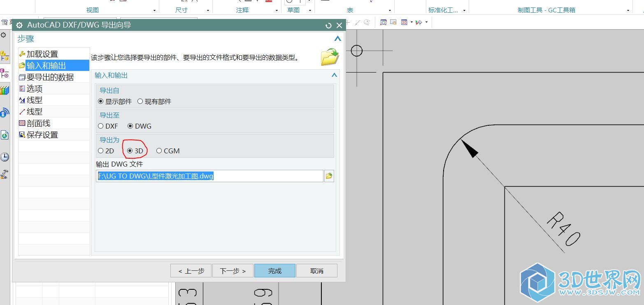Collapse the 步骤 section
Viewport: 644px width, 305px height.
[x=338, y=39]
